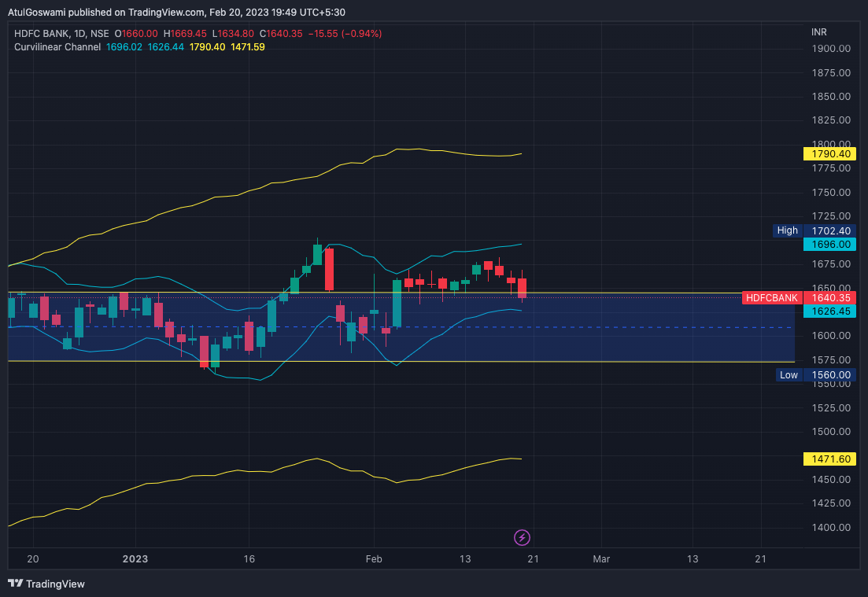
Task: Click the 1850.00 price axis value
Action: (x=831, y=96)
